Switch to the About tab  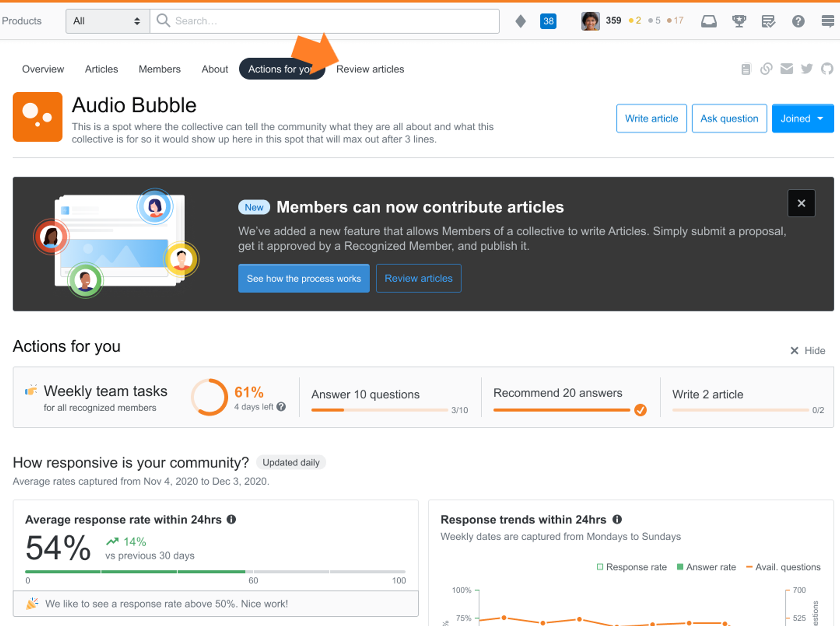(215, 69)
